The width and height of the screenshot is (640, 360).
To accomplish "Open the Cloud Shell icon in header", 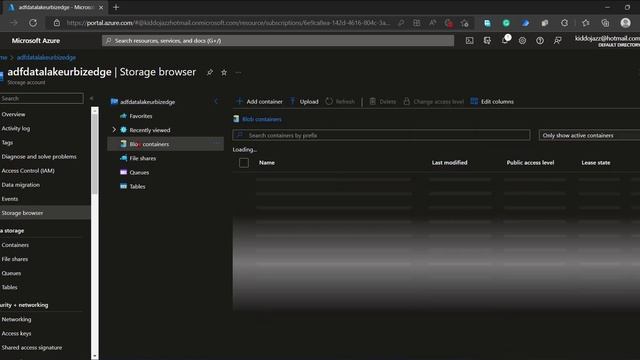I will tap(469, 40).
